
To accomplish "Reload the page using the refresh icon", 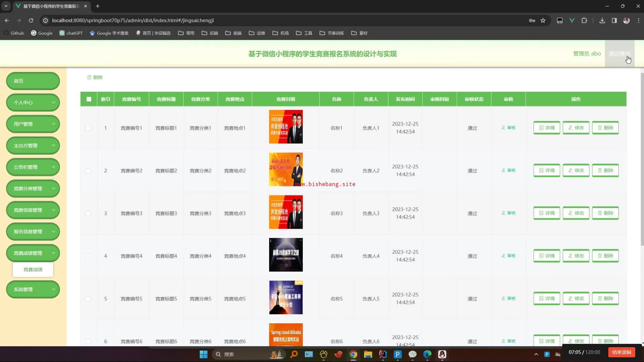I will (x=31, y=21).
